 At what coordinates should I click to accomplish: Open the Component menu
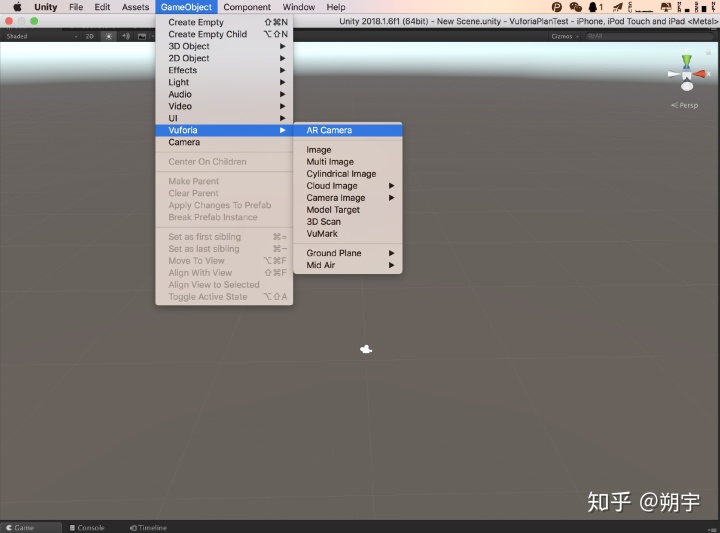point(247,7)
